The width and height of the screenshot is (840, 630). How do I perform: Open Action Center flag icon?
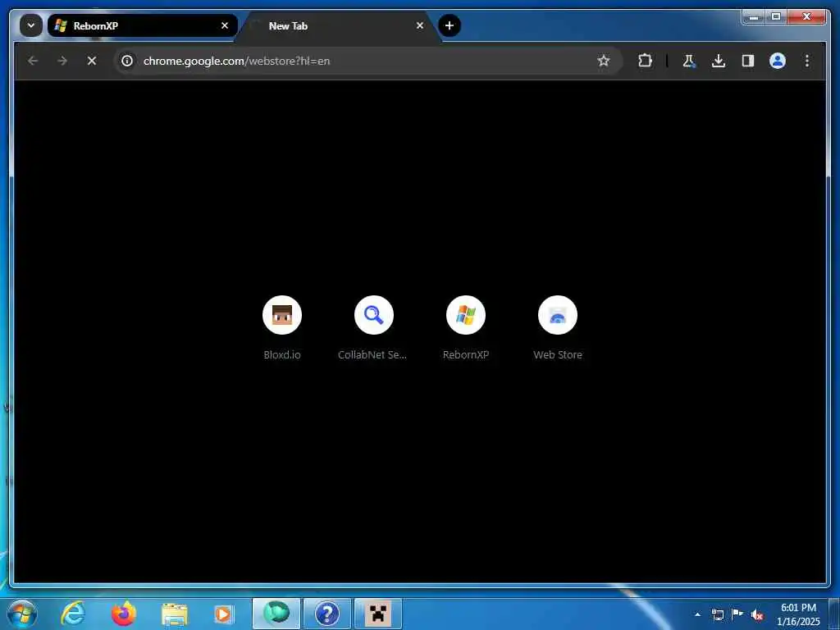tap(737, 614)
